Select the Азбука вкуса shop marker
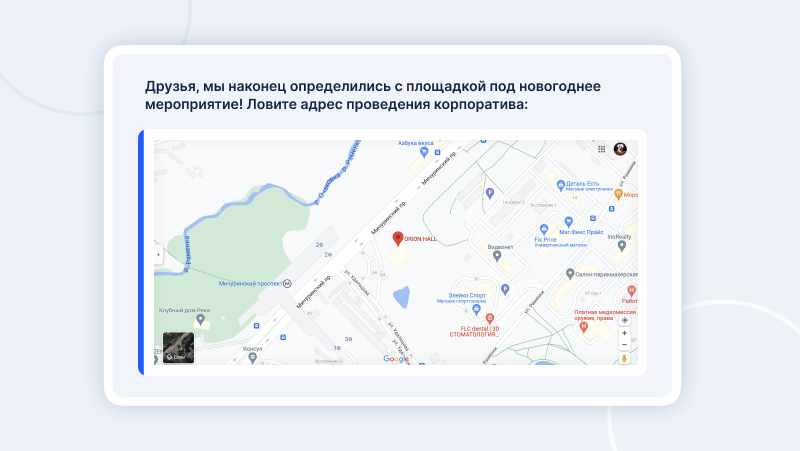This screenshot has width=800, height=451. pos(424,153)
